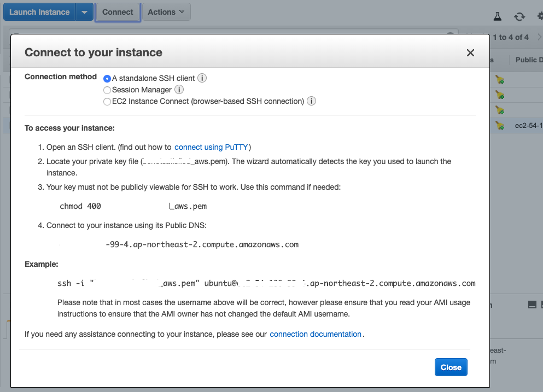Click the 1 to 4 of 4 pager text
Screen dimensions: 543x392
(511, 37)
